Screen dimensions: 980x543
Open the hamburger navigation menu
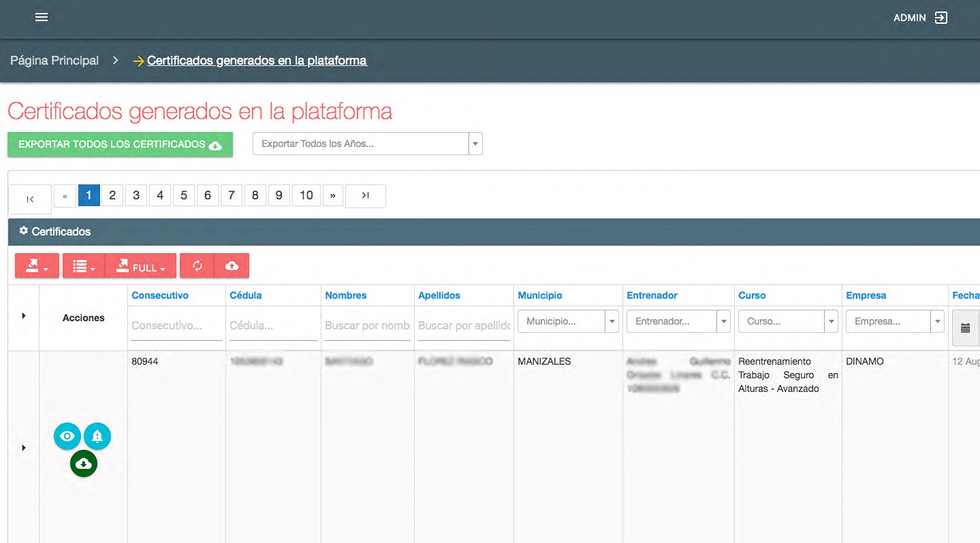(42, 18)
